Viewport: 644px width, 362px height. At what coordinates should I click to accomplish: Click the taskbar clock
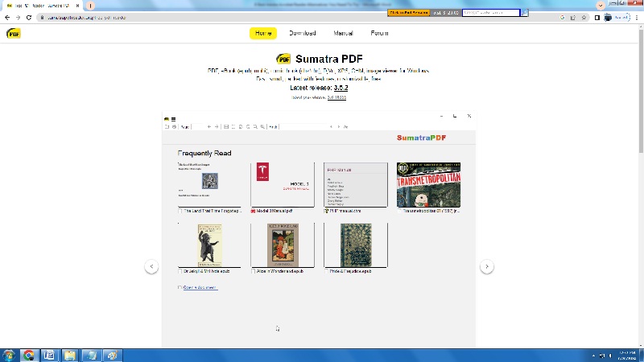coord(627,356)
